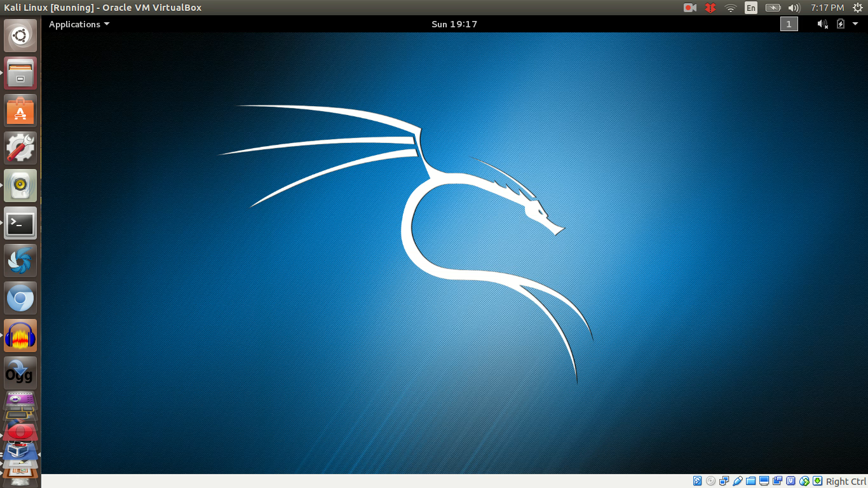Launch the blue aperture Shutter icon
Viewport: 868px width, 488px height.
pos(20,261)
